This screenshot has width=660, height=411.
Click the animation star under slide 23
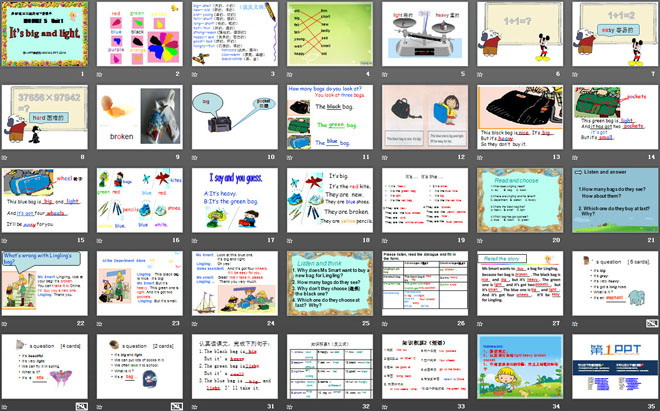click(100, 324)
